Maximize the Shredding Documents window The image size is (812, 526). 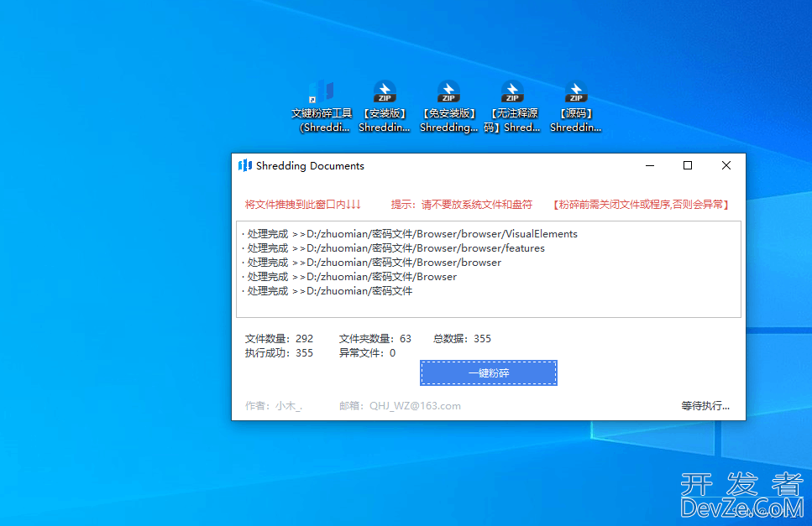688,166
